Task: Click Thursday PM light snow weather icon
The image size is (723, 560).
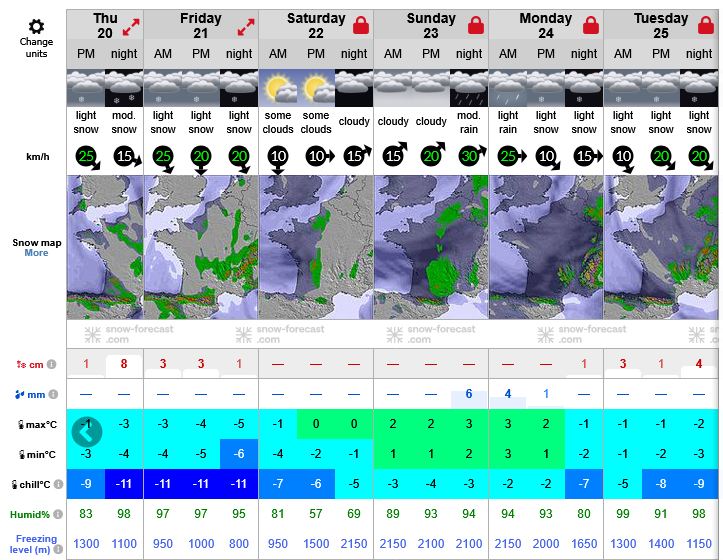Action: tap(86, 88)
